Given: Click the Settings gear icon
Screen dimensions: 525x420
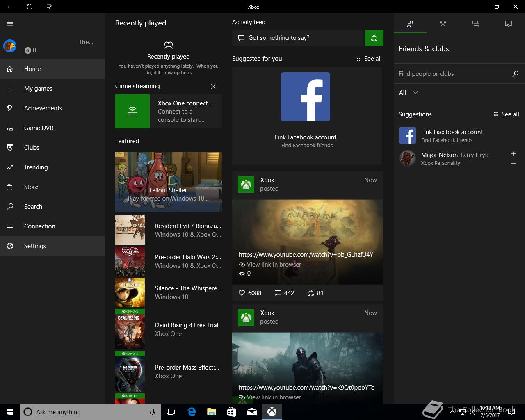Looking at the screenshot, I should pyautogui.click(x=10, y=246).
